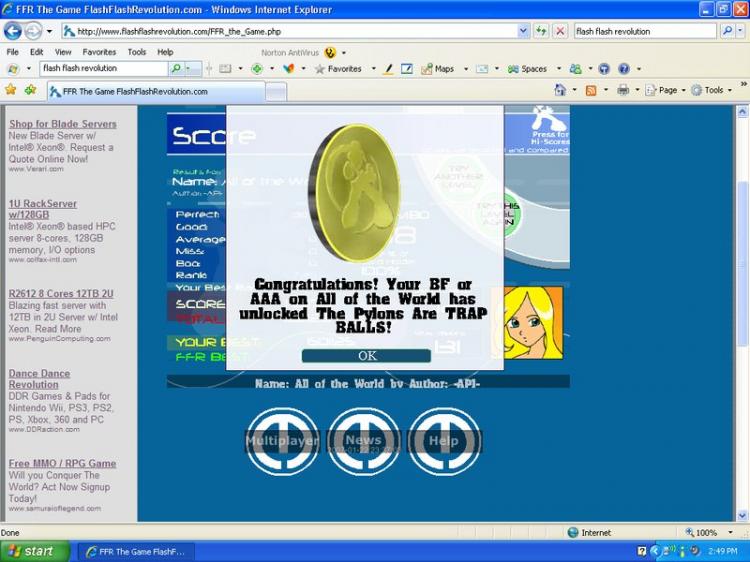Click the Press for Hi-Scores button
This screenshot has height=562, width=750.
(550, 127)
